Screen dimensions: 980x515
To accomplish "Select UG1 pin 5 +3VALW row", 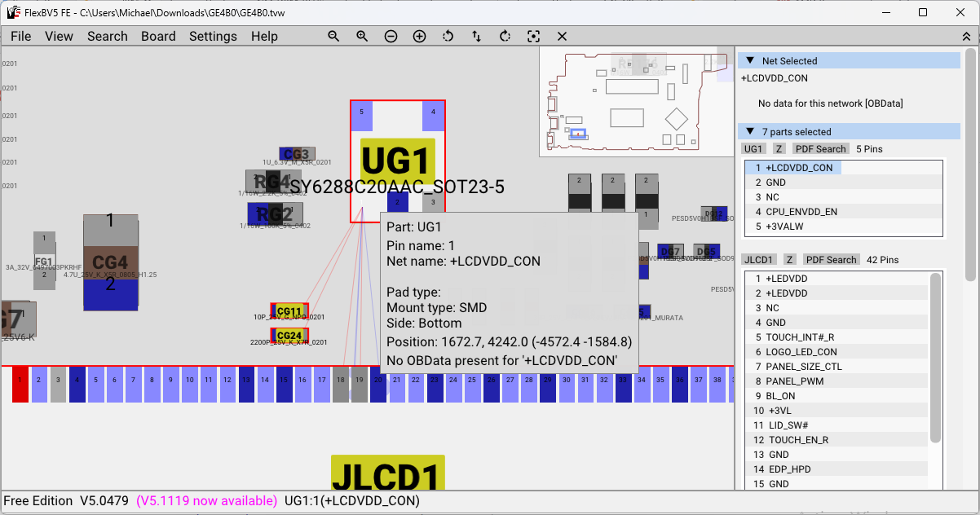I will (844, 227).
